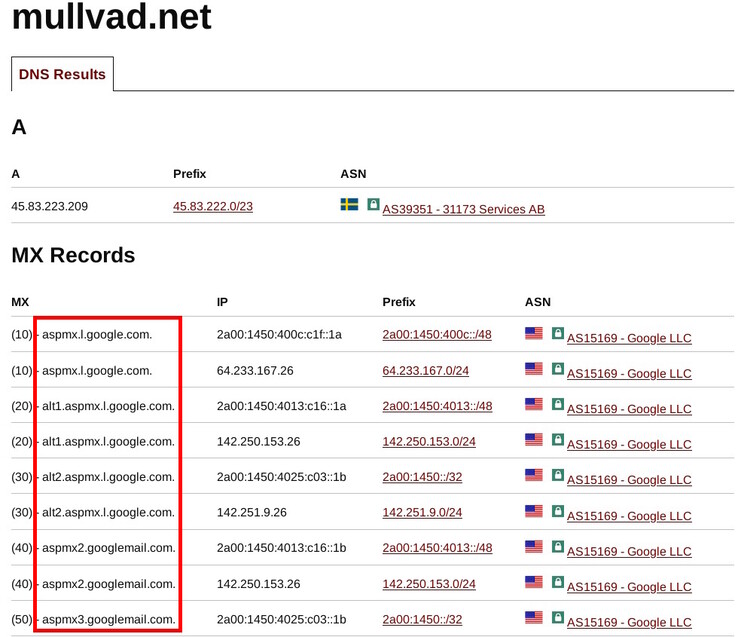
Task: Open prefix link 45.83.222.0/23
Action: (x=213, y=206)
